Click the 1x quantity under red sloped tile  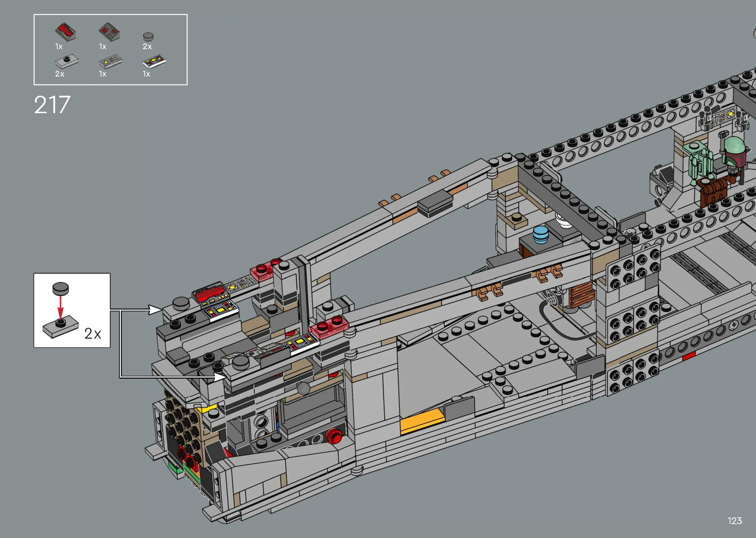(59, 47)
